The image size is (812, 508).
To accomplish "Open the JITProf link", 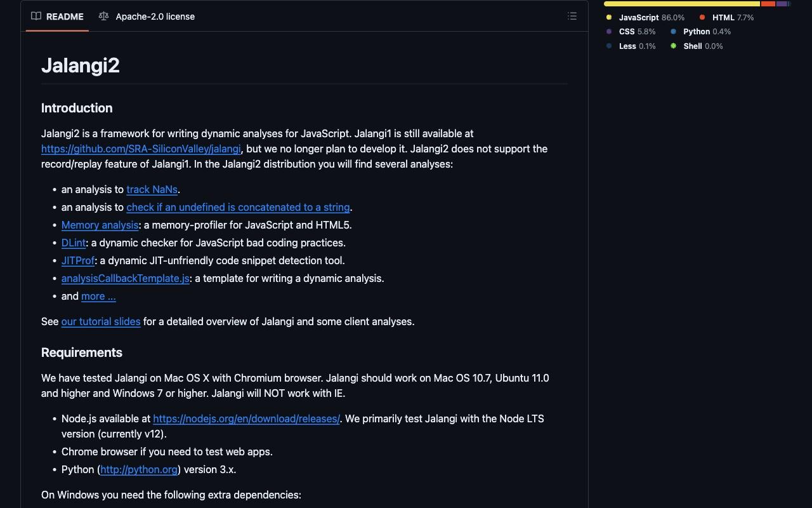I will pyautogui.click(x=78, y=260).
